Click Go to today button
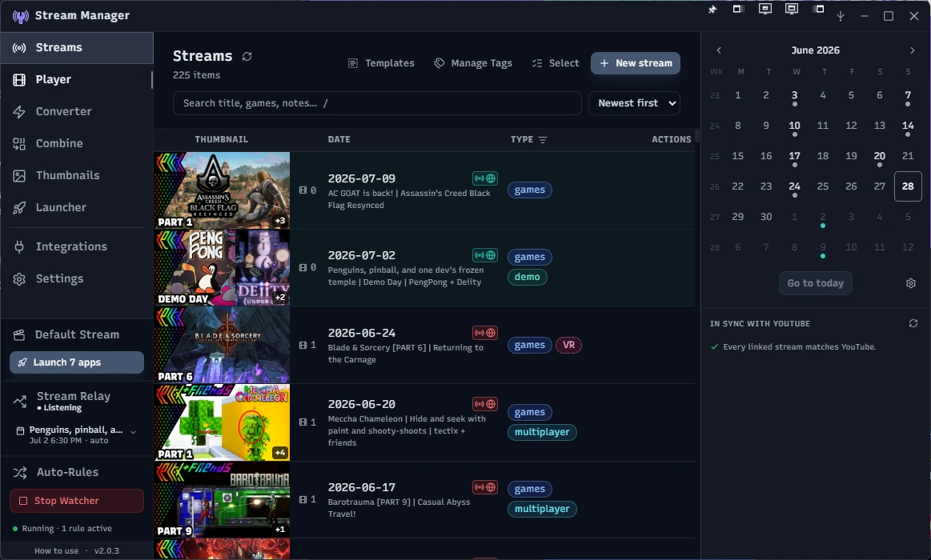The image size is (931, 560). [x=815, y=283]
